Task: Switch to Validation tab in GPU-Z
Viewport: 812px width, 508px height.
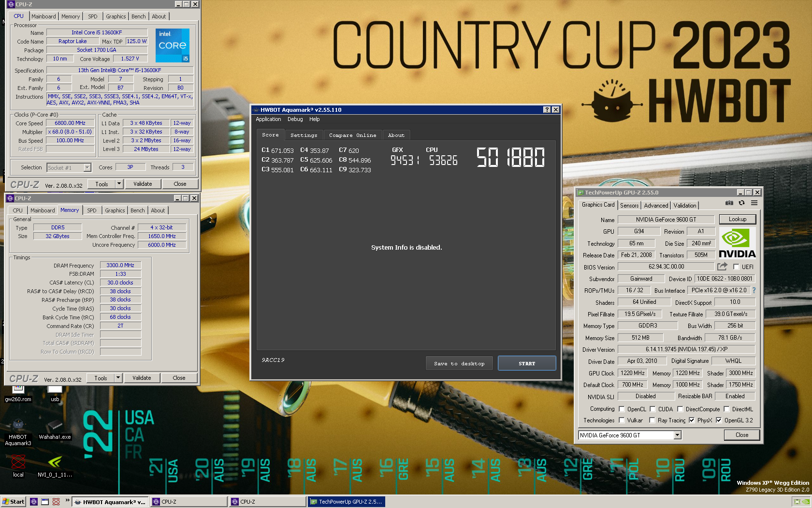Action: click(685, 206)
